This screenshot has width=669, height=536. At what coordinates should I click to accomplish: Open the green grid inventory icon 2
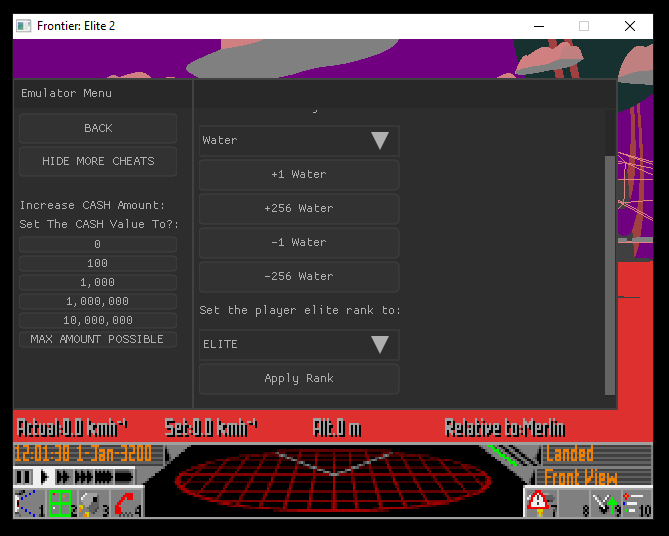[62, 504]
